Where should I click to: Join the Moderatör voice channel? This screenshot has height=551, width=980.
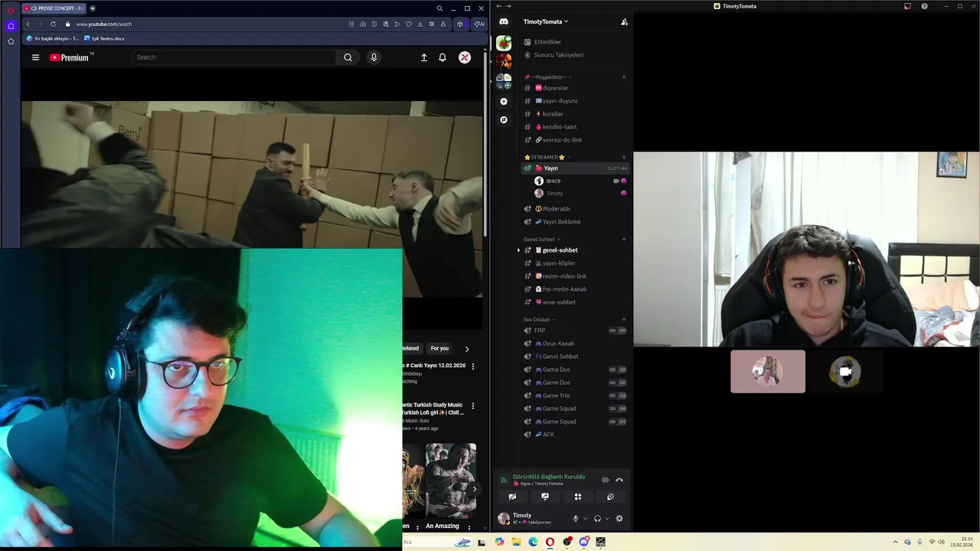pyautogui.click(x=575, y=209)
